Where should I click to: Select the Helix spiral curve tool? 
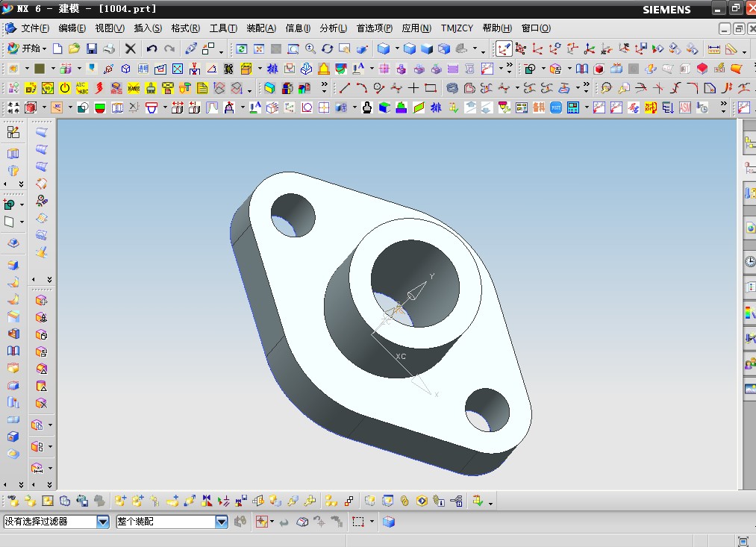coord(452,88)
